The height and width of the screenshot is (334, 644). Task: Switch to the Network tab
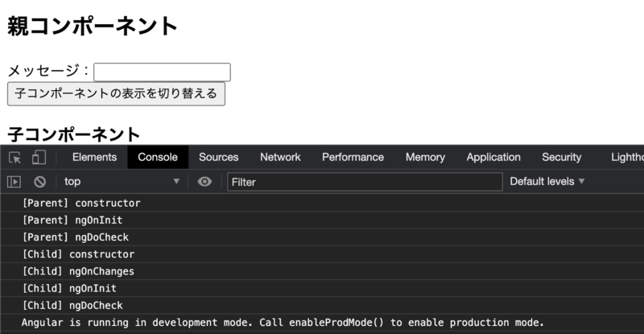click(x=280, y=158)
